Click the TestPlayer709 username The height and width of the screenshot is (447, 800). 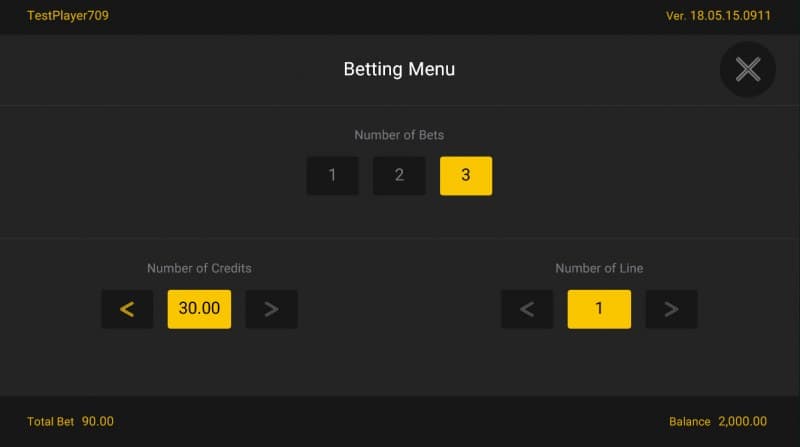pyautogui.click(x=68, y=16)
